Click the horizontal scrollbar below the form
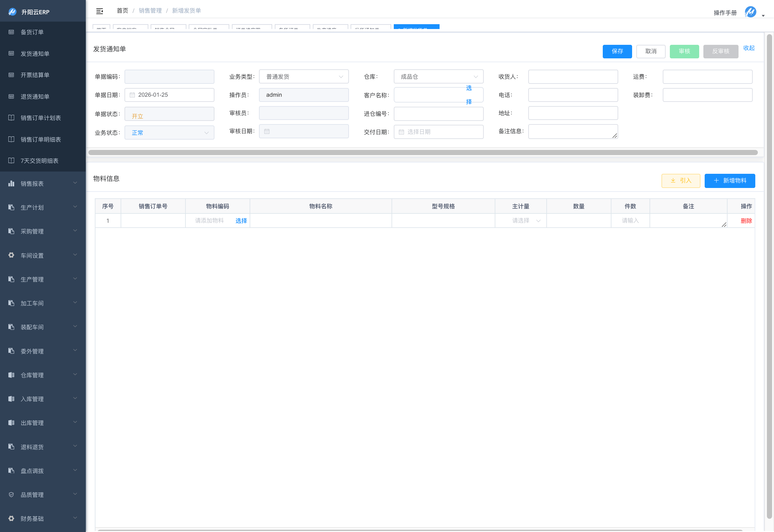Screen dimensions: 774x532 [423, 153]
